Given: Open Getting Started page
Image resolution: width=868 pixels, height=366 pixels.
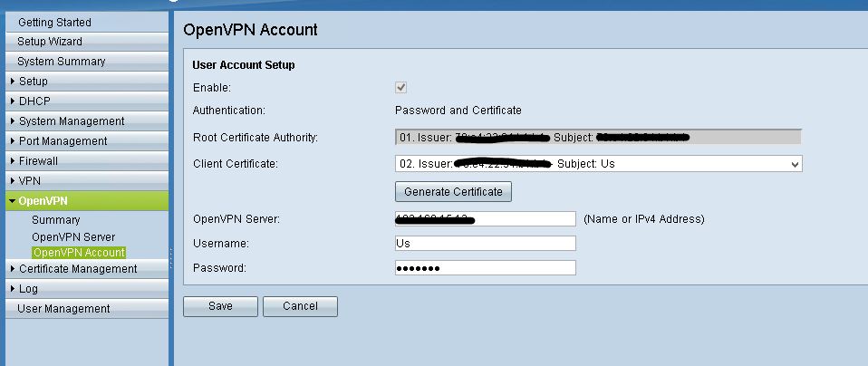Looking at the screenshot, I should click(87, 22).
